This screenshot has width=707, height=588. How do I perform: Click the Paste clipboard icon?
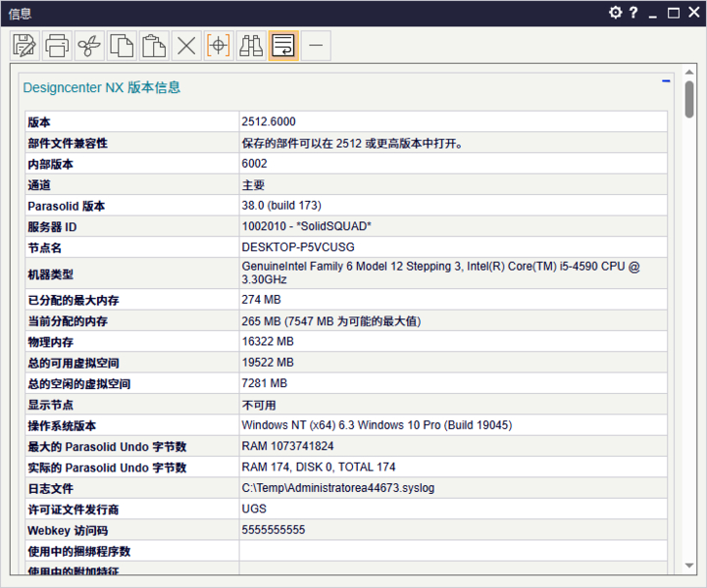[154, 45]
